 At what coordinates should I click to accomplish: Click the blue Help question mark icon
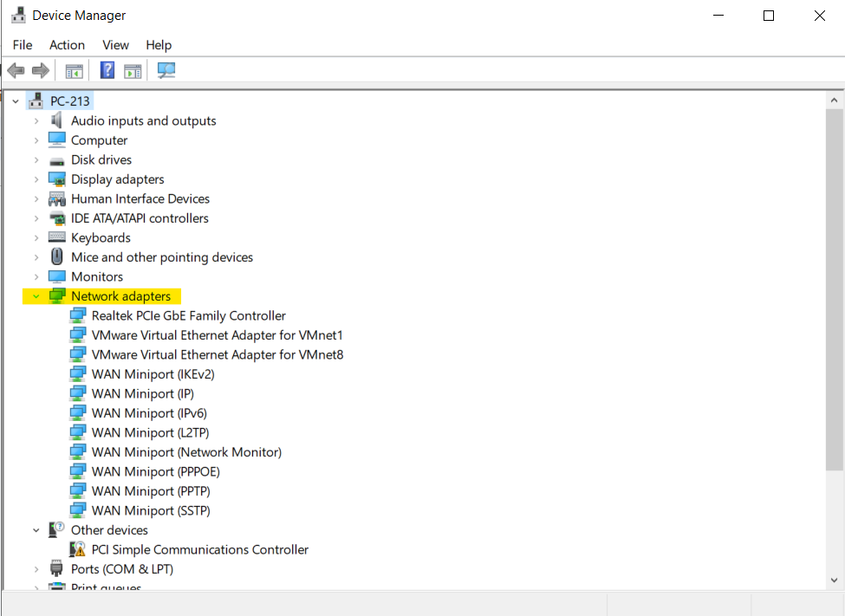click(107, 70)
